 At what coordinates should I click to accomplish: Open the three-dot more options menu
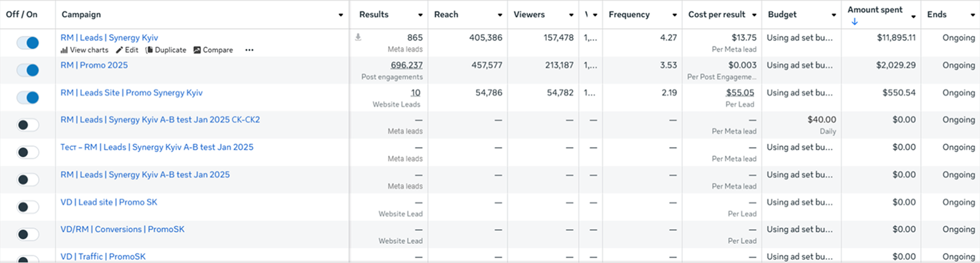point(249,51)
